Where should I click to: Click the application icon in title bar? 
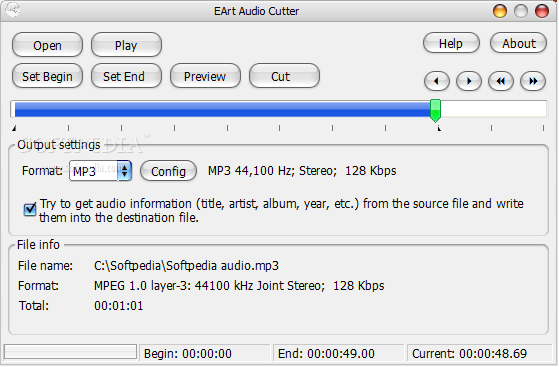click(13, 10)
